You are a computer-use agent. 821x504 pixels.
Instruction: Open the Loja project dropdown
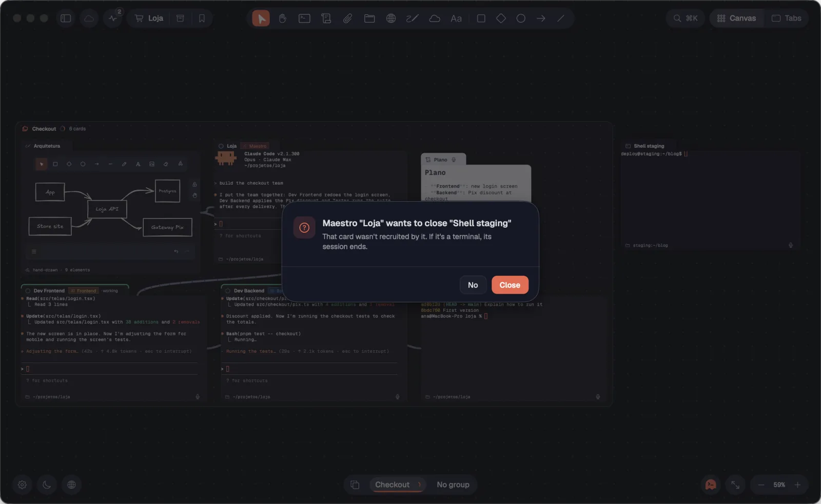[149, 18]
